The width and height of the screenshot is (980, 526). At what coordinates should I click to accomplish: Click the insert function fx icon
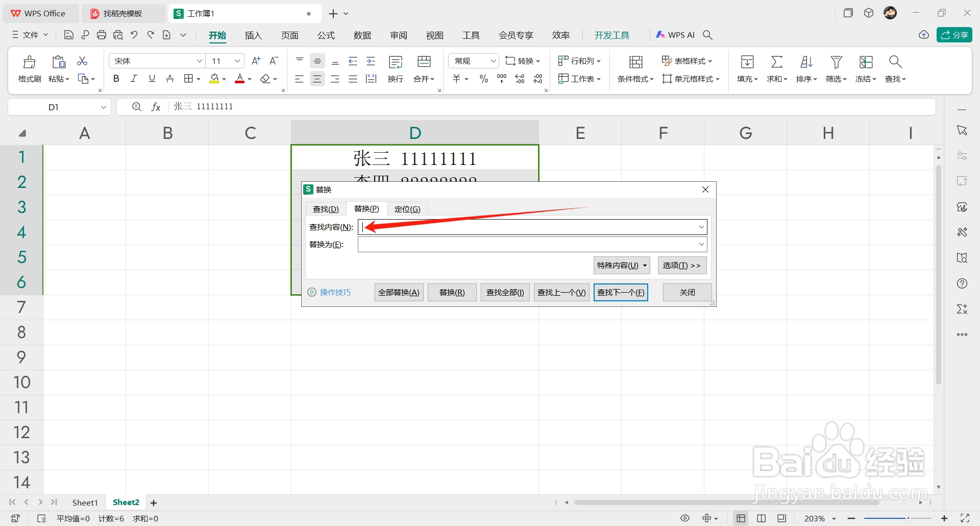[156, 107]
